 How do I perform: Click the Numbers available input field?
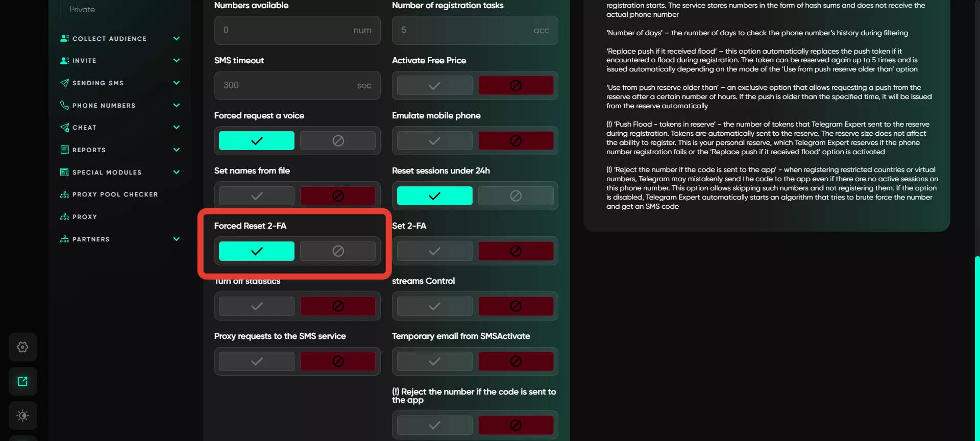298,30
